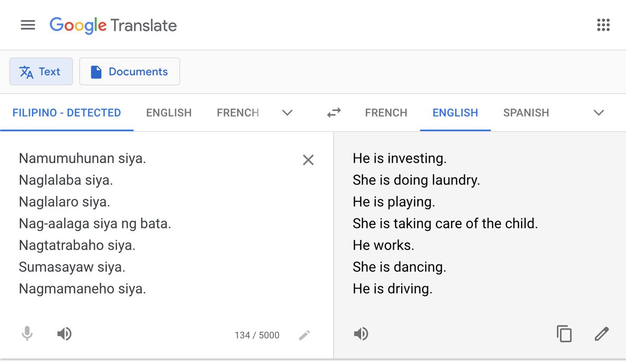Image resolution: width=626 pixels, height=364 pixels.
Task: Choose French as source language
Action: tap(238, 113)
